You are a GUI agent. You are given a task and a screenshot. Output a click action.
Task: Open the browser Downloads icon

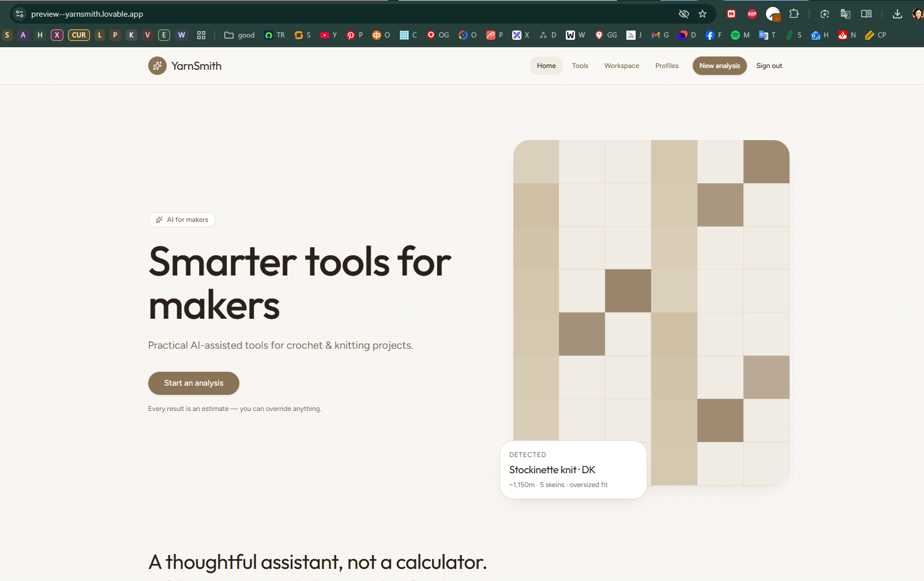click(x=897, y=14)
